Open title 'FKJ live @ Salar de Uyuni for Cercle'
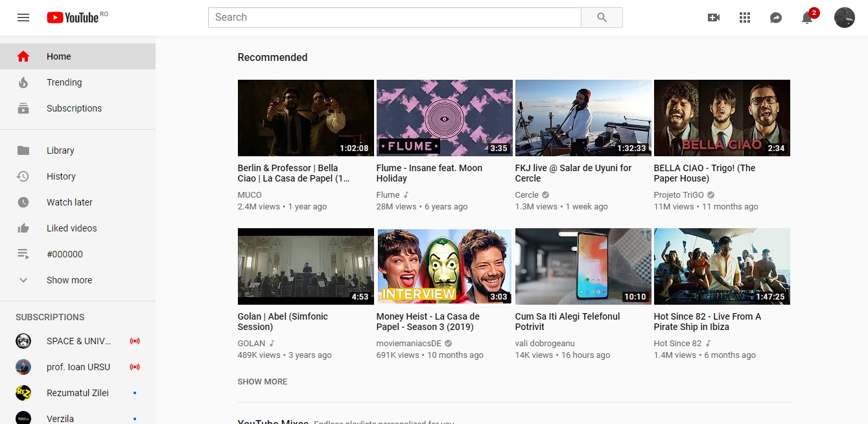This screenshot has width=868, height=424. pos(573,173)
